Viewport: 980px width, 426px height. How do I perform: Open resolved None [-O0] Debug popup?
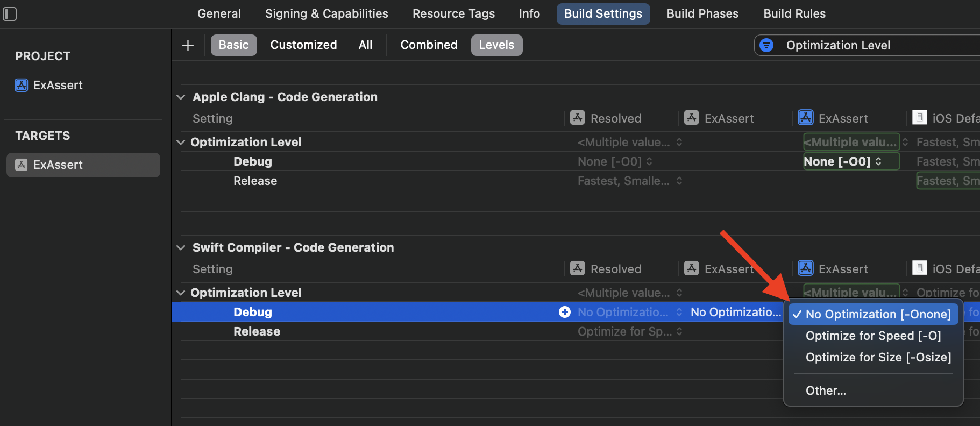click(615, 162)
